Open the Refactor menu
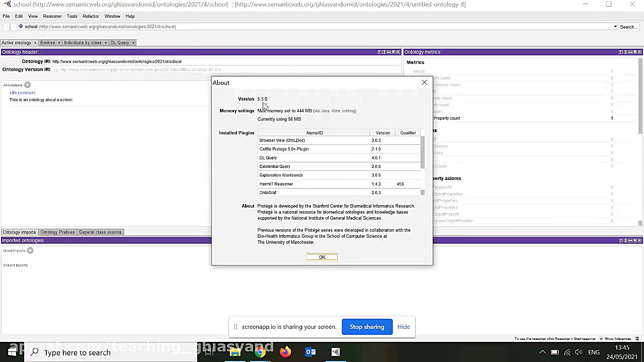The image size is (644, 362). tap(91, 16)
